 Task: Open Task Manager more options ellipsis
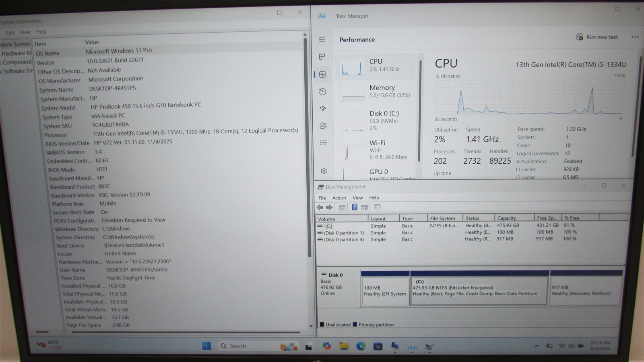pos(635,37)
